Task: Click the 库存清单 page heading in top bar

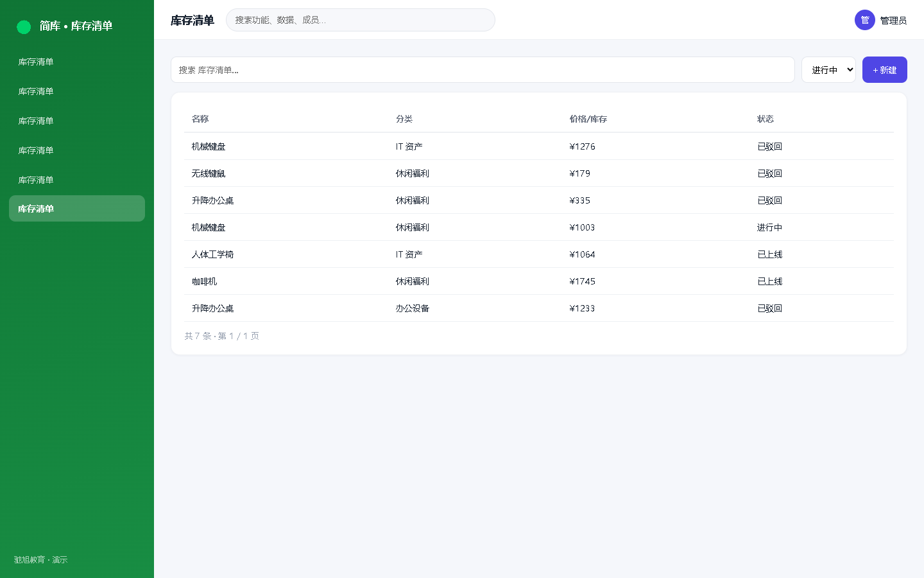Action: pos(193,21)
